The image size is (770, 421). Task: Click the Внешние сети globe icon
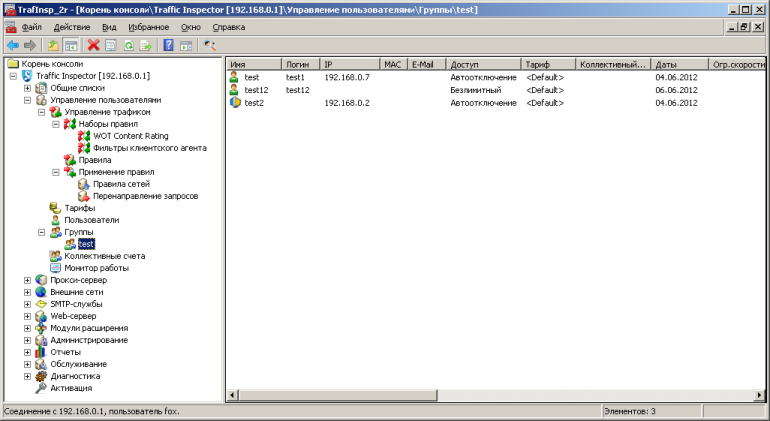(41, 292)
